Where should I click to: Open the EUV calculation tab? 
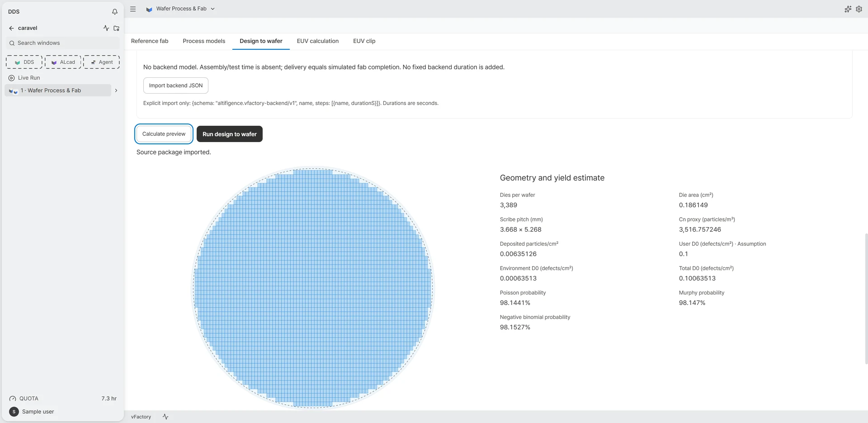click(x=318, y=41)
